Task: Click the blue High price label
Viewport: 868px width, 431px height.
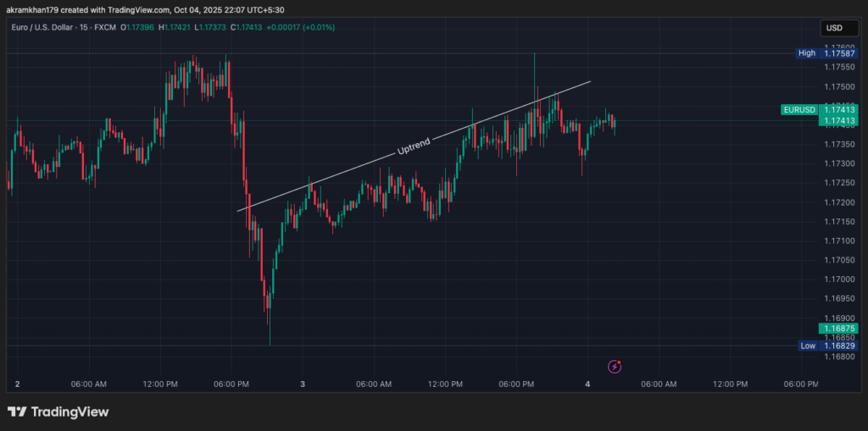Action: (x=806, y=53)
